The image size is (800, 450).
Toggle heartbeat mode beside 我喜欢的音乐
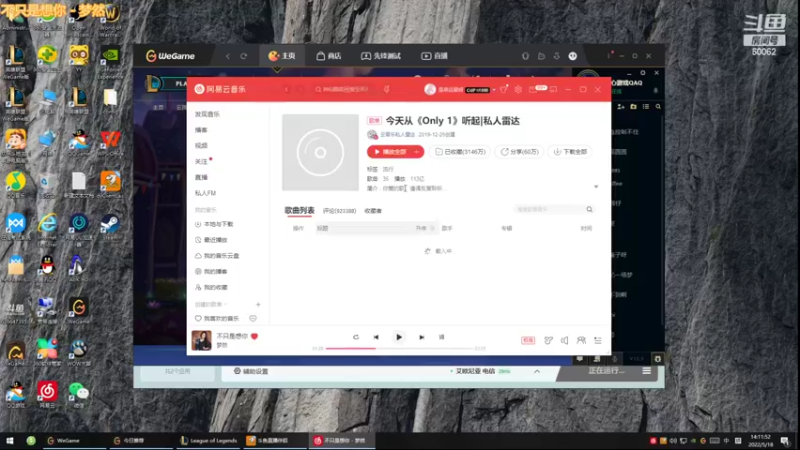(253, 318)
